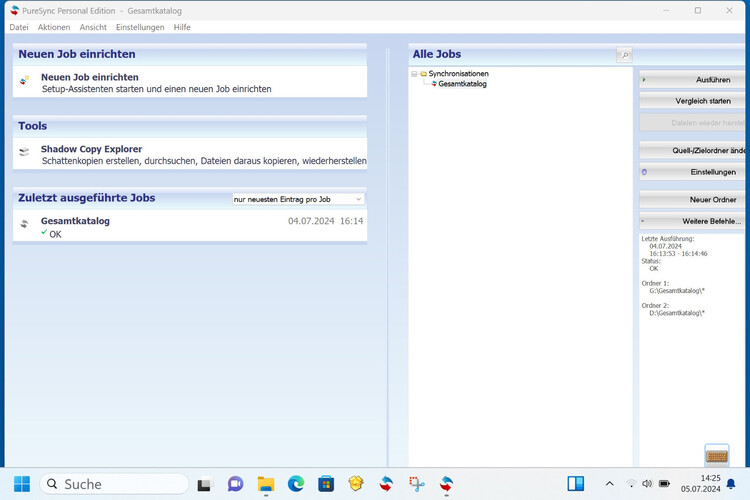Show hidden tray icons chevron
Image resolution: width=750 pixels, height=500 pixels.
[x=609, y=484]
